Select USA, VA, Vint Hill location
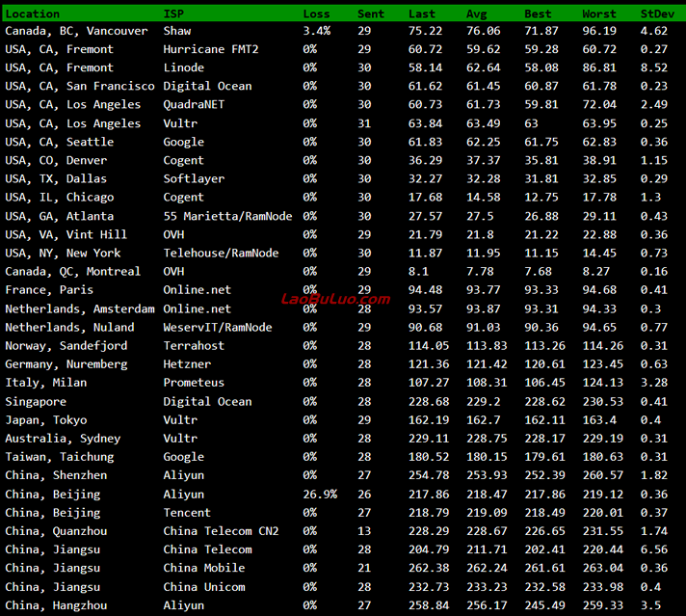The height and width of the screenshot is (616, 686). [66, 235]
